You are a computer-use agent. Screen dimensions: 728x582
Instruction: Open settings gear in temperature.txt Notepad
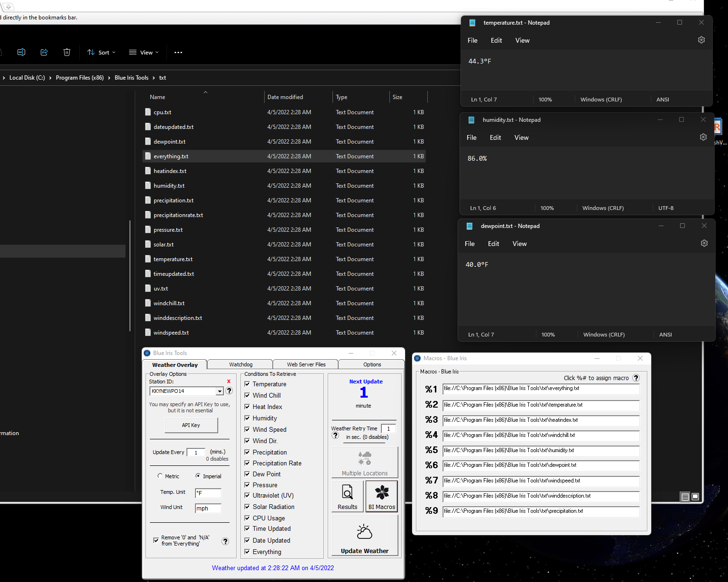701,40
